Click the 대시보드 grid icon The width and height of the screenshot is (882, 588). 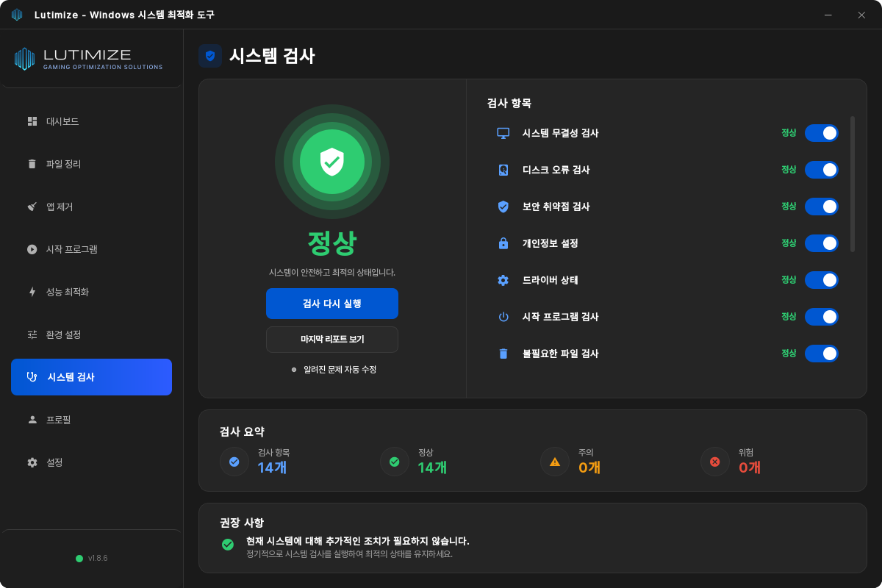tap(32, 121)
